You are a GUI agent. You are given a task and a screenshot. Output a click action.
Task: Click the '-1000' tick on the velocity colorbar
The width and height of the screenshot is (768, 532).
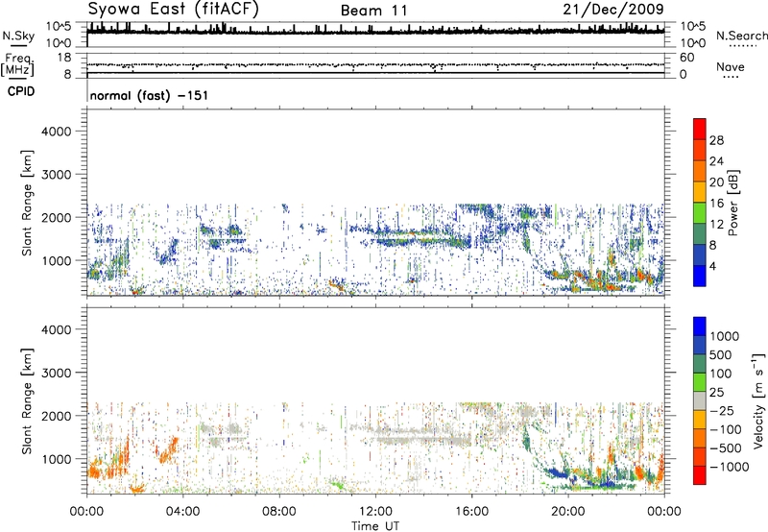[729, 467]
